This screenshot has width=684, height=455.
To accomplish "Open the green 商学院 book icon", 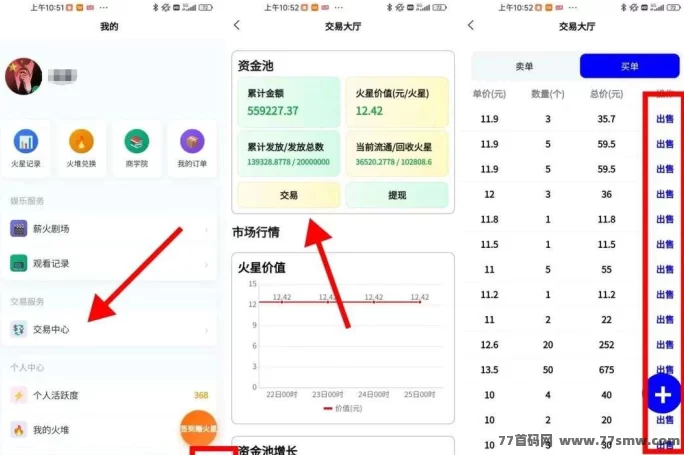I will pyautogui.click(x=137, y=141).
